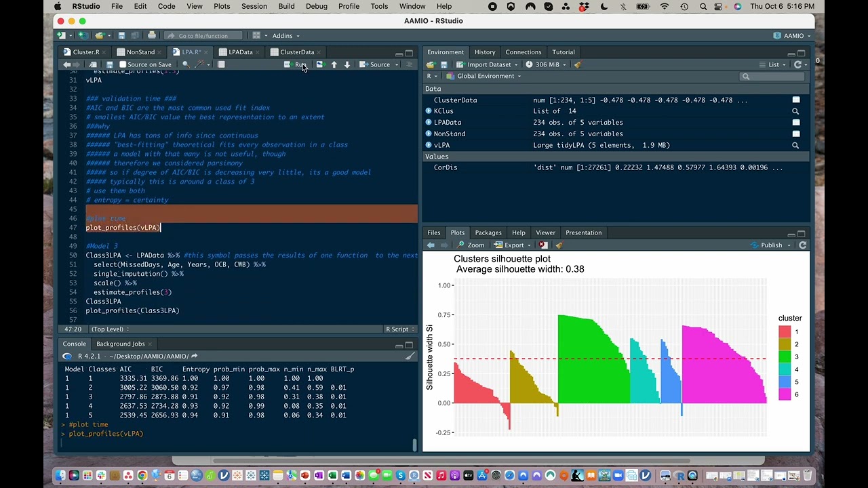The width and height of the screenshot is (868, 488).
Task: Click the cluster 6 magenta legend swatch
Action: pos(785,394)
